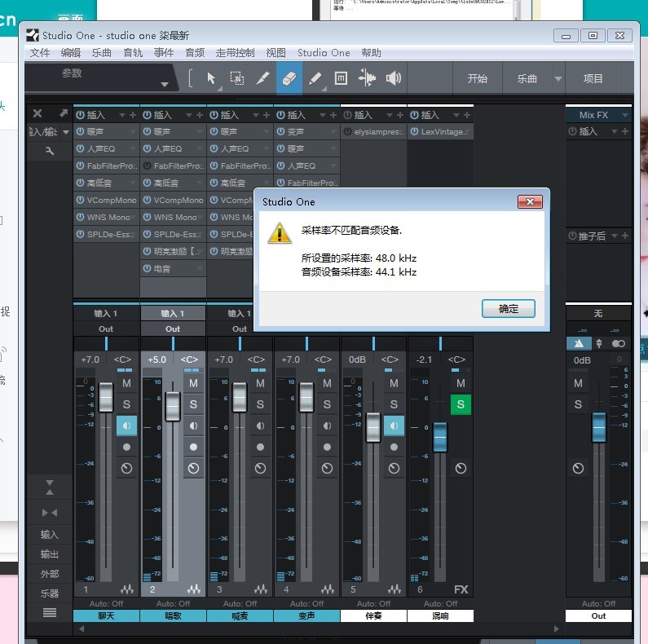Expand 参数 dropdown arrow
Viewport: 648px width, 644px height.
pos(165,84)
